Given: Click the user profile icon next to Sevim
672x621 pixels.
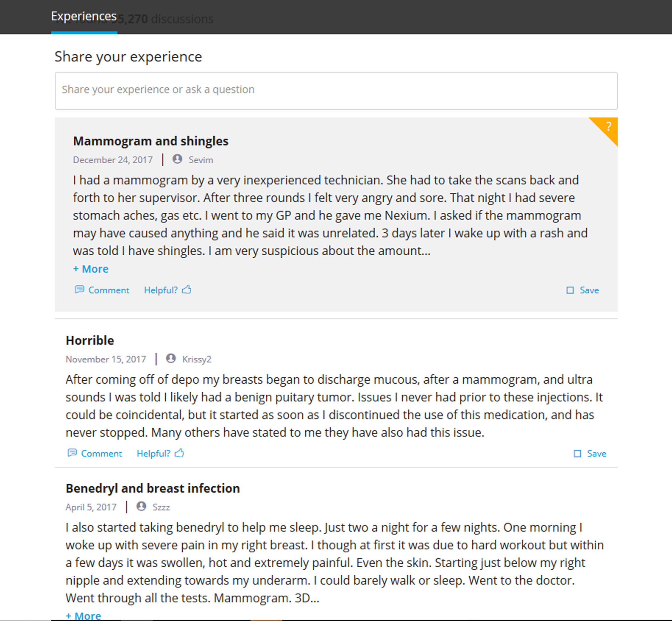Looking at the screenshot, I should click(177, 159).
